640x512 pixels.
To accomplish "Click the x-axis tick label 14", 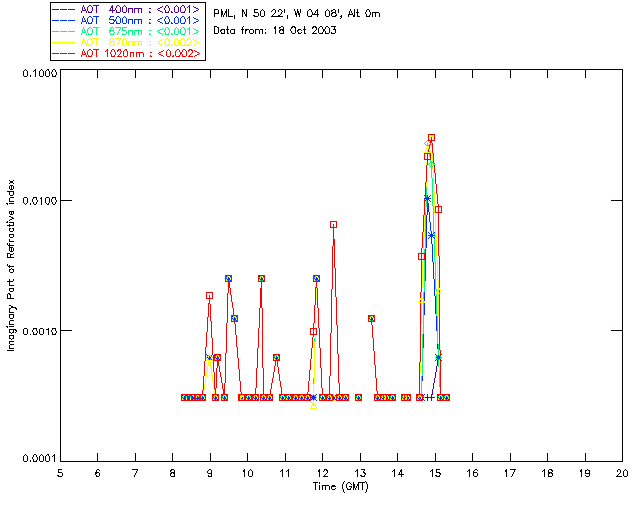I will [398, 474].
